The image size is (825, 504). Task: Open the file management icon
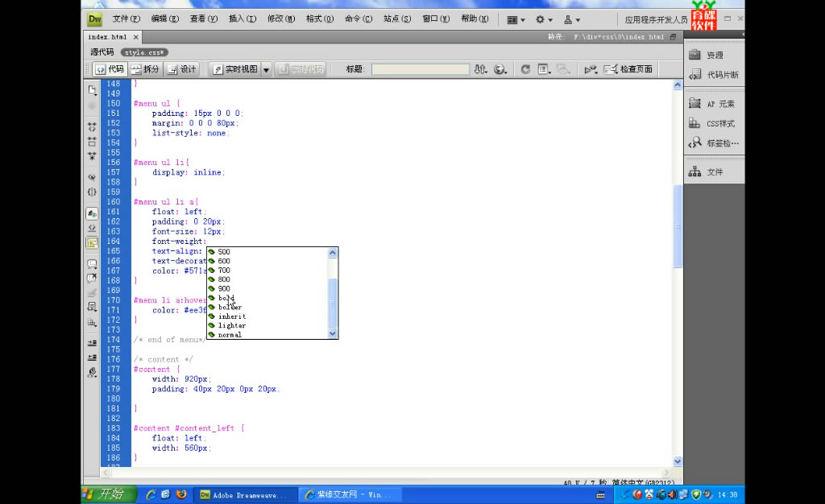[x=480, y=69]
